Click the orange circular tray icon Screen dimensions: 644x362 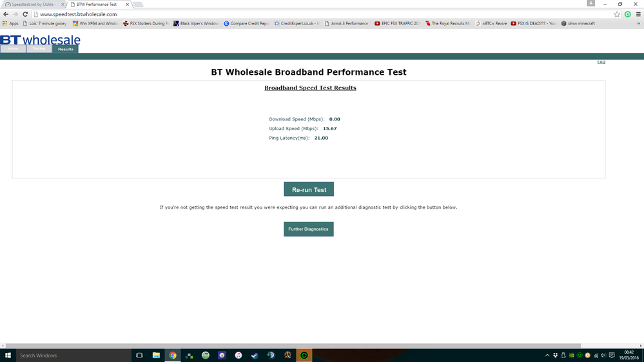coord(588,356)
